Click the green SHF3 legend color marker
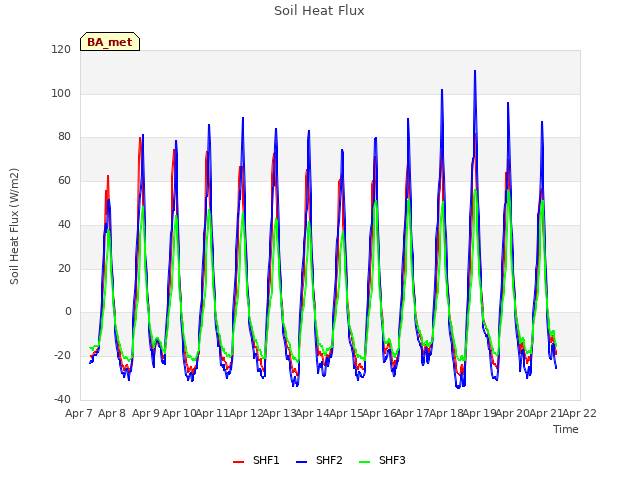 364,462
